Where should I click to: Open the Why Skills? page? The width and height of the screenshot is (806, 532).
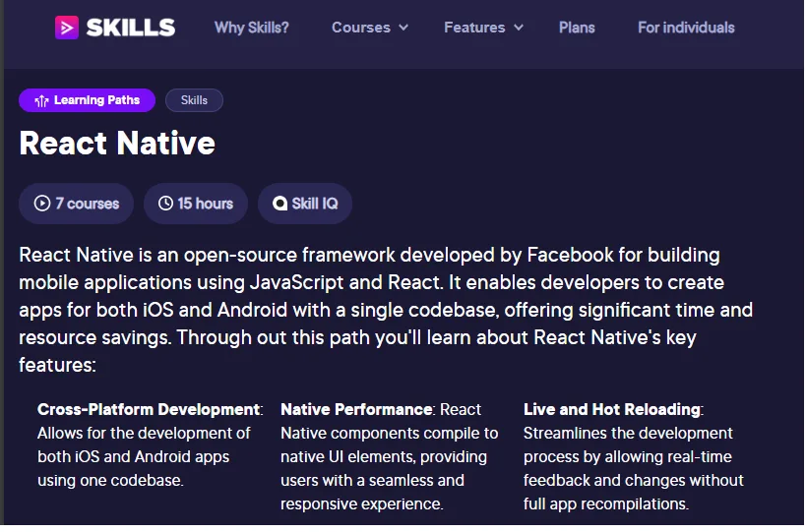click(x=251, y=28)
